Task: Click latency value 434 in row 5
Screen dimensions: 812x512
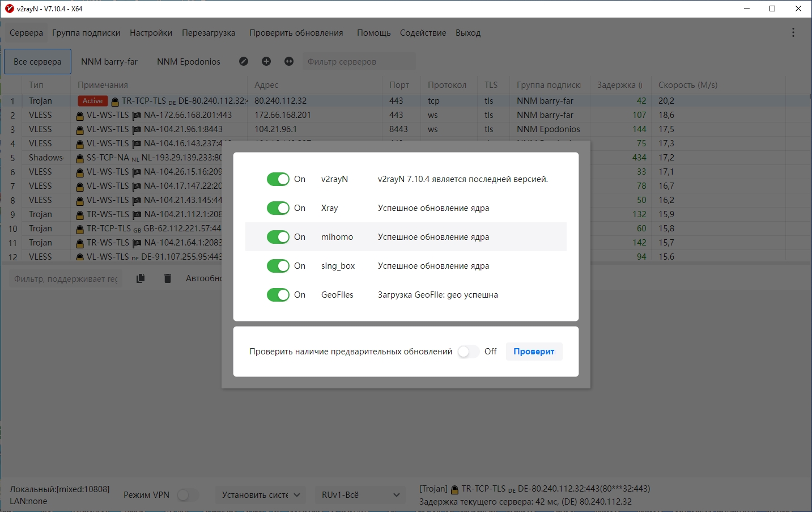Action: tap(639, 158)
